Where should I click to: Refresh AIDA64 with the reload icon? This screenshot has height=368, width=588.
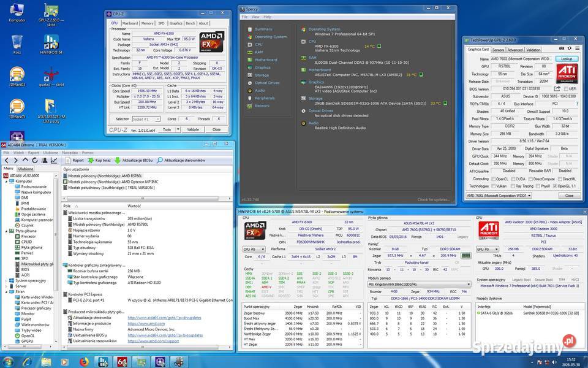[x=34, y=160]
